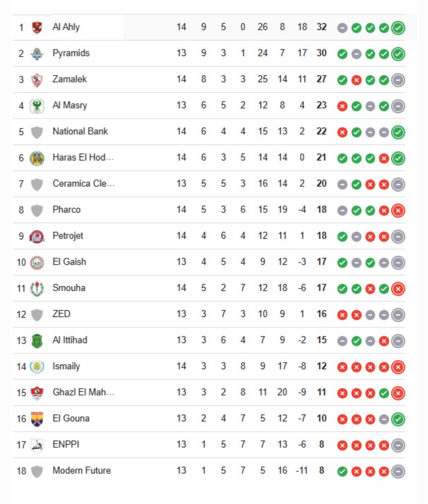The height and width of the screenshot is (504, 428).
Task: Open the Ceramica Cleopatra team link
Action: [x=83, y=184]
